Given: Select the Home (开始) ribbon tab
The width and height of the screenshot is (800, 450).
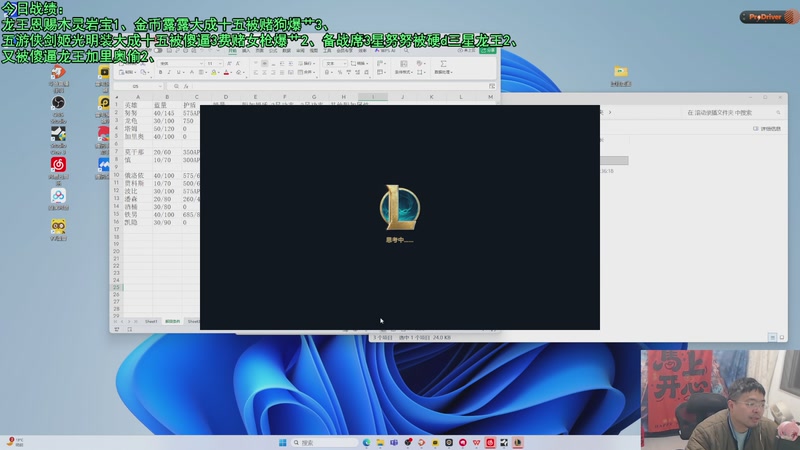Looking at the screenshot, I should (233, 51).
